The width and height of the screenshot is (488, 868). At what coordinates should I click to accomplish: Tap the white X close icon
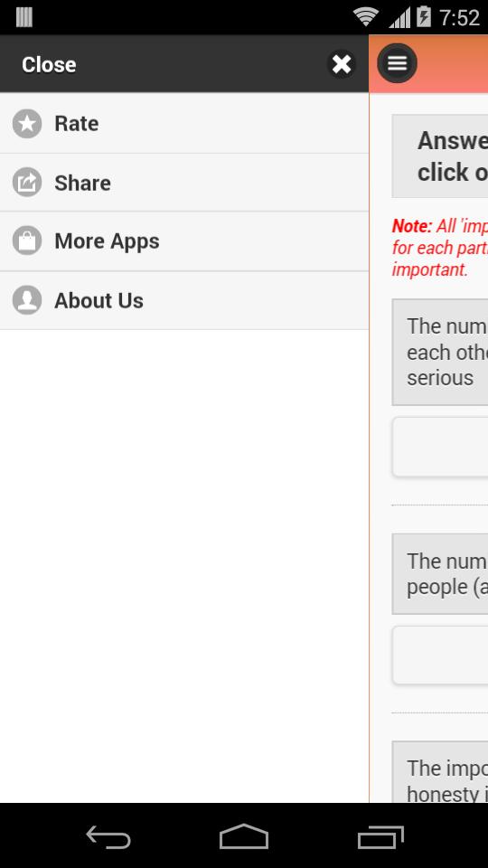[342, 64]
